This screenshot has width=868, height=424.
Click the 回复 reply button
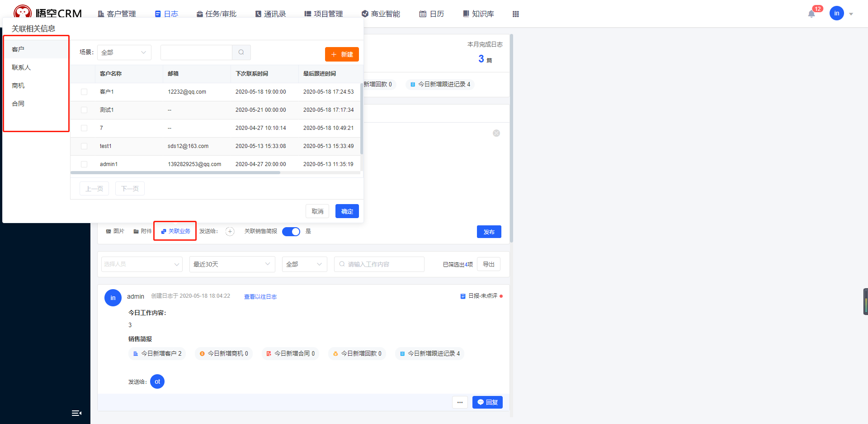click(x=487, y=402)
